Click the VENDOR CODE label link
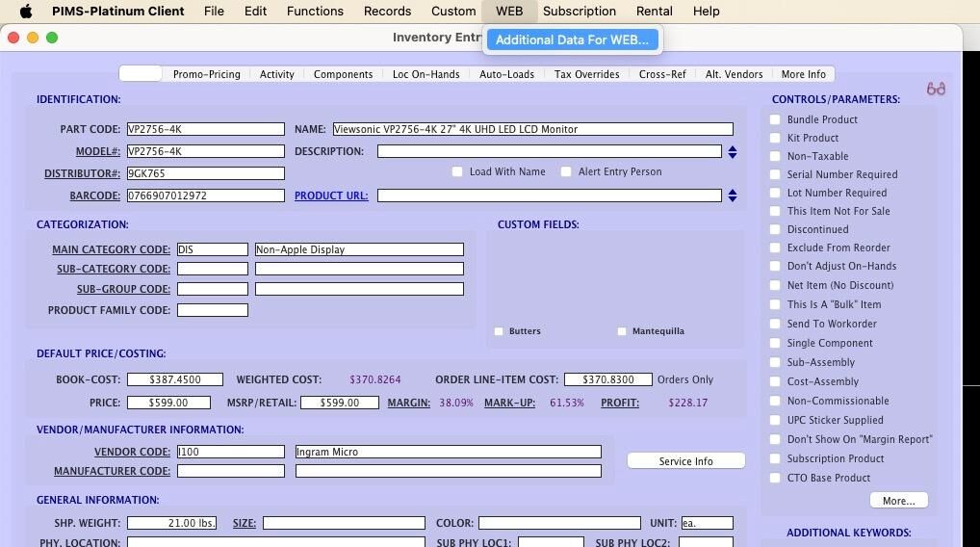 [132, 452]
